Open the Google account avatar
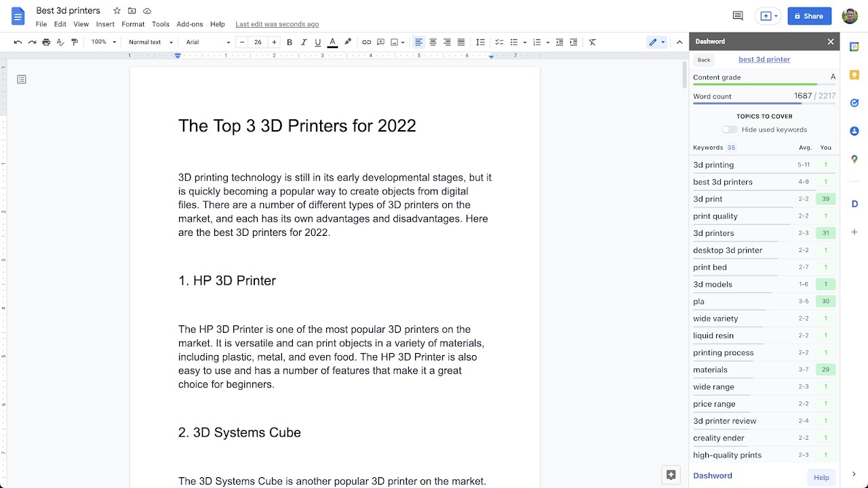This screenshot has width=868, height=488. pyautogui.click(x=850, y=16)
